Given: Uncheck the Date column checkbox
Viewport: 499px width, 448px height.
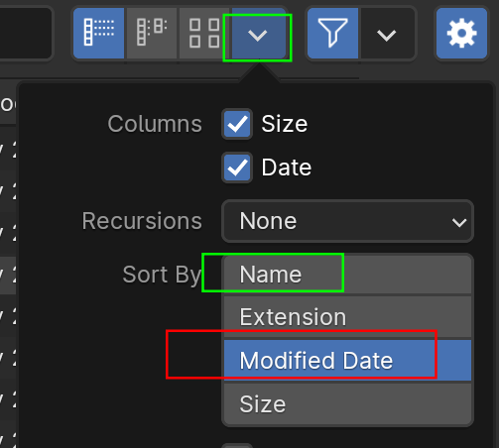Looking at the screenshot, I should pos(237,168).
